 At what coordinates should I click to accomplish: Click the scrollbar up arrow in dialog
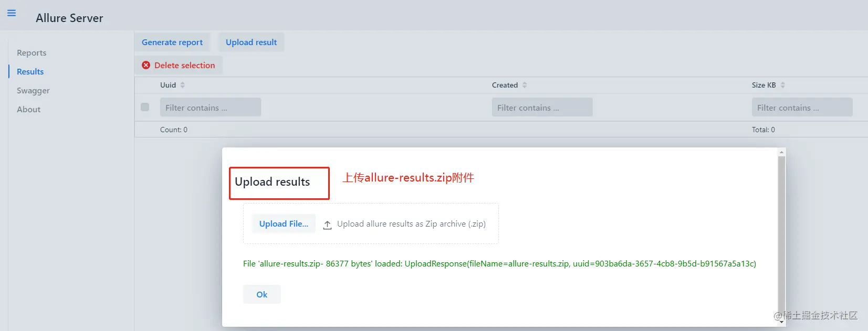(x=781, y=152)
